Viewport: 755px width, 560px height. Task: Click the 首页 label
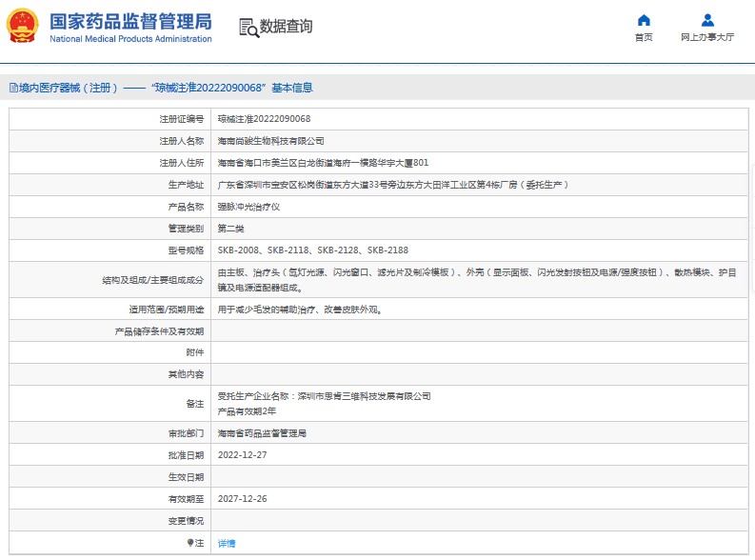point(644,37)
